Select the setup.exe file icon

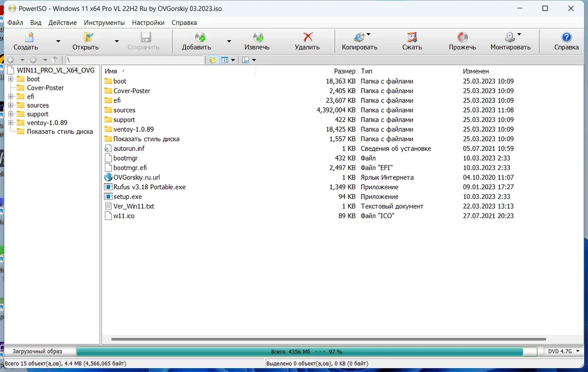[108, 197]
